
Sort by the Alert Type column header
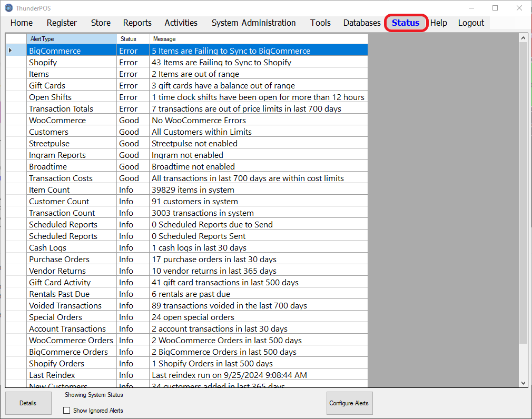(x=71, y=39)
